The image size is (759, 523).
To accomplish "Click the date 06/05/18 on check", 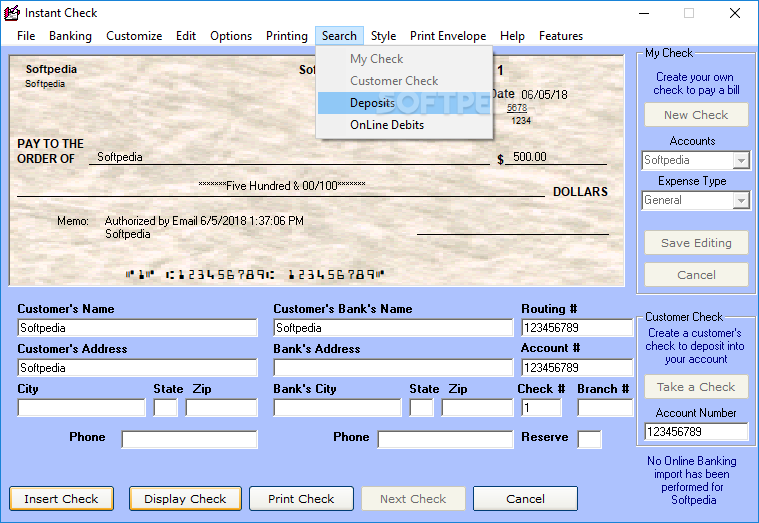I will tap(544, 94).
